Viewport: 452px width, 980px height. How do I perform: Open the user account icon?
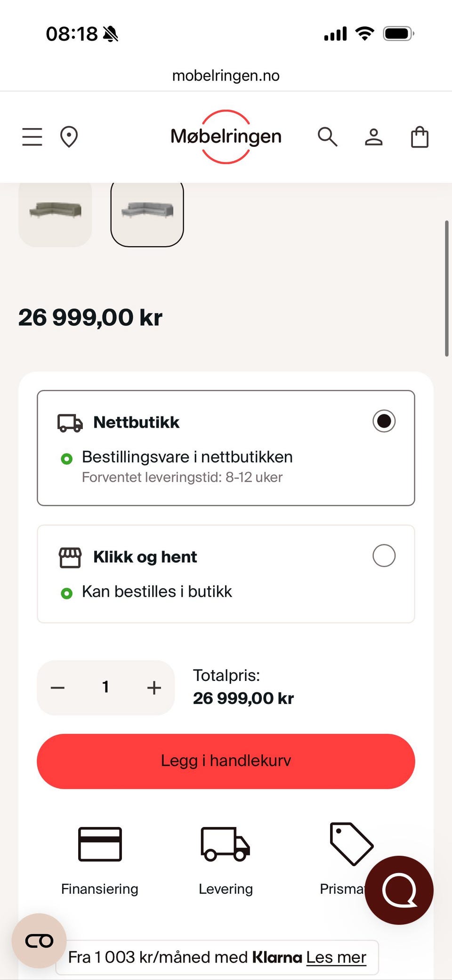(373, 137)
